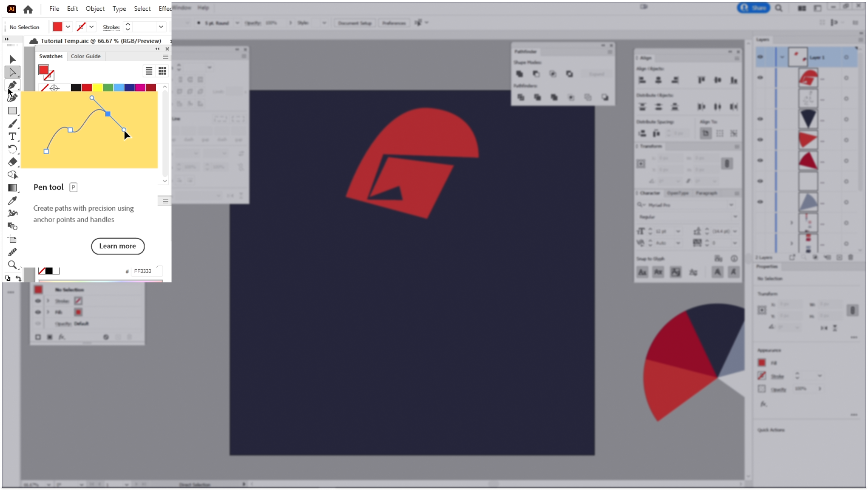Click Default Fill and Stroke icon

point(8,278)
